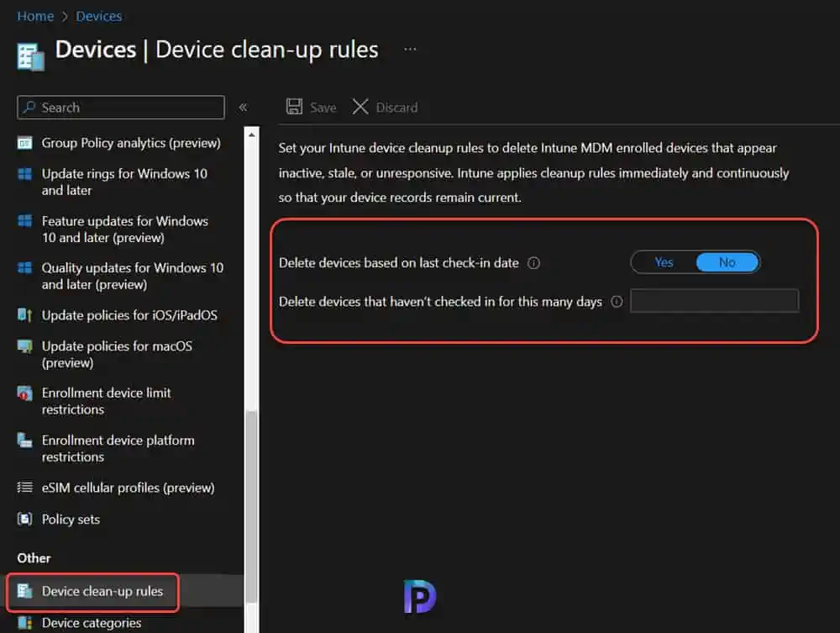Click the Discard X icon

360,107
